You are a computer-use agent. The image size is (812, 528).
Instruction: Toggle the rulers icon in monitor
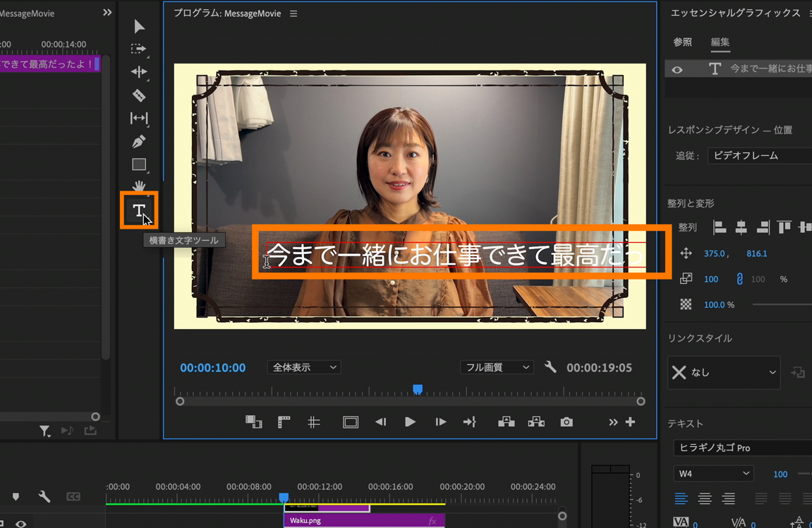[x=284, y=422]
